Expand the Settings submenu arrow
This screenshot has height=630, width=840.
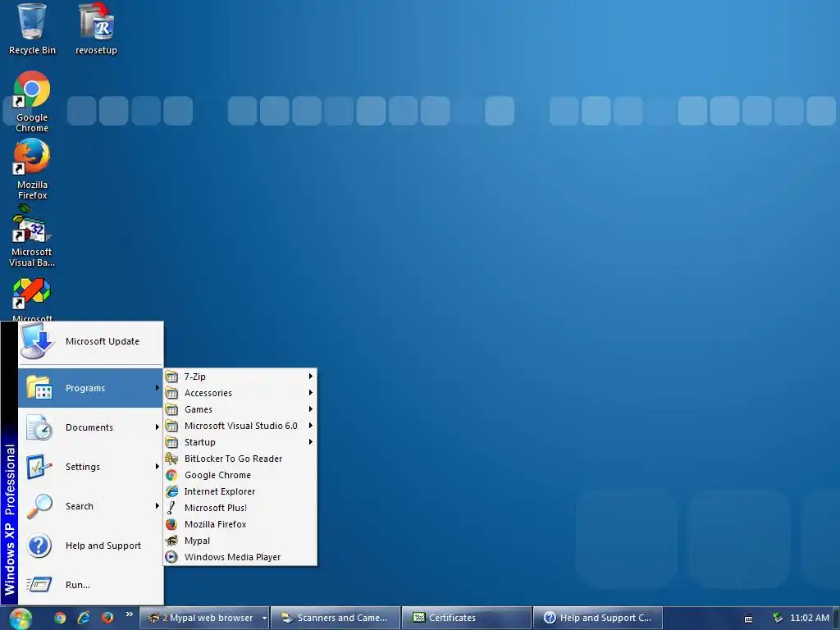157,467
